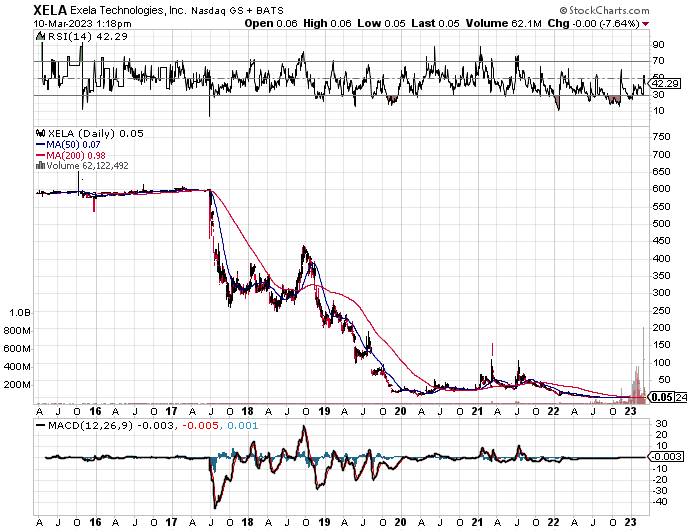This screenshot has width=696, height=532.
Task: Click the red down-arrow change indicator
Action: coord(645,24)
